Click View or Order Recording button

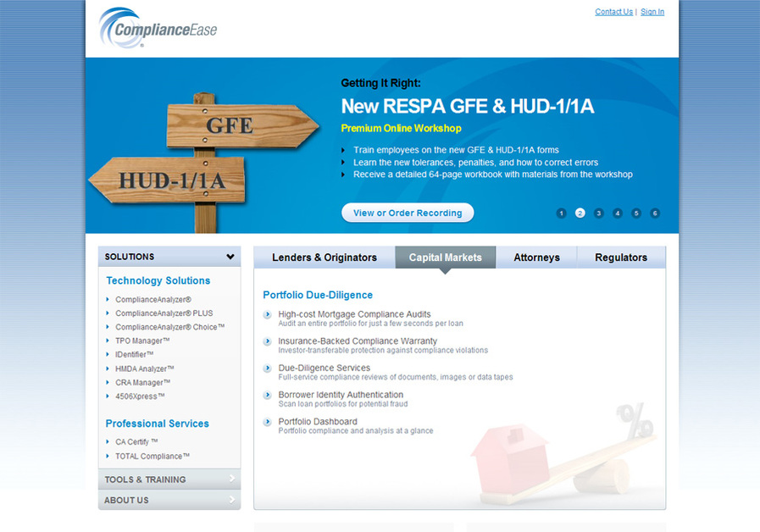408,213
